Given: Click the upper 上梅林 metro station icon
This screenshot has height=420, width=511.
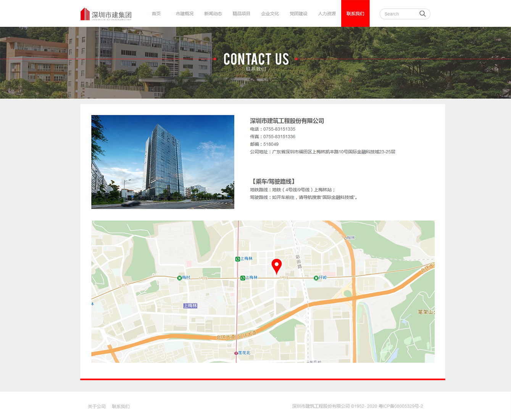Looking at the screenshot, I should click(x=238, y=259).
